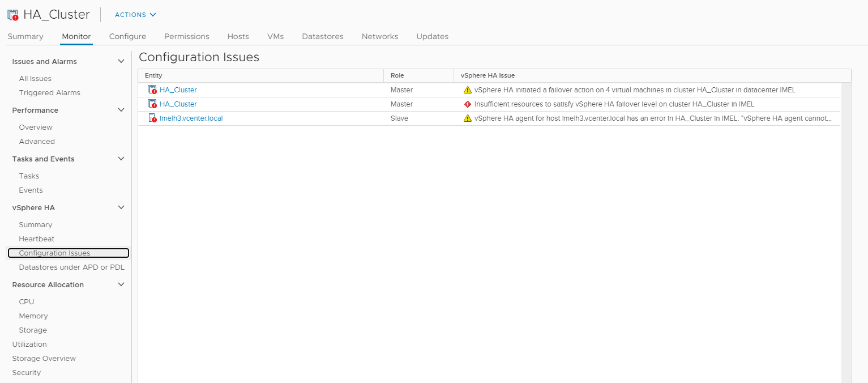Click the HA_Cluster icon in page header

(12, 15)
